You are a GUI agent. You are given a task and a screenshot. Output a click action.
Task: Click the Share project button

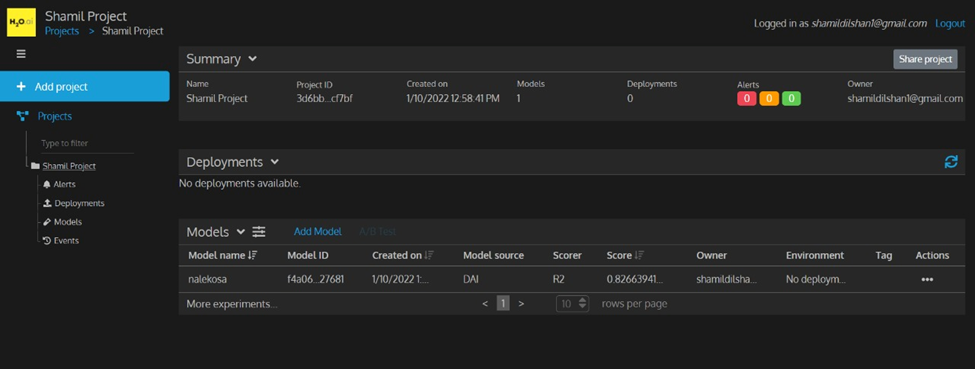(x=925, y=59)
